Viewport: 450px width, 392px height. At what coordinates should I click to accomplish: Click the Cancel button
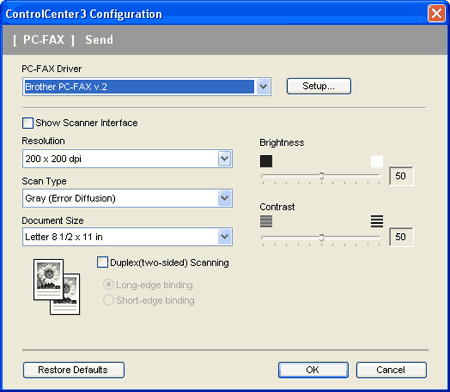(x=391, y=370)
